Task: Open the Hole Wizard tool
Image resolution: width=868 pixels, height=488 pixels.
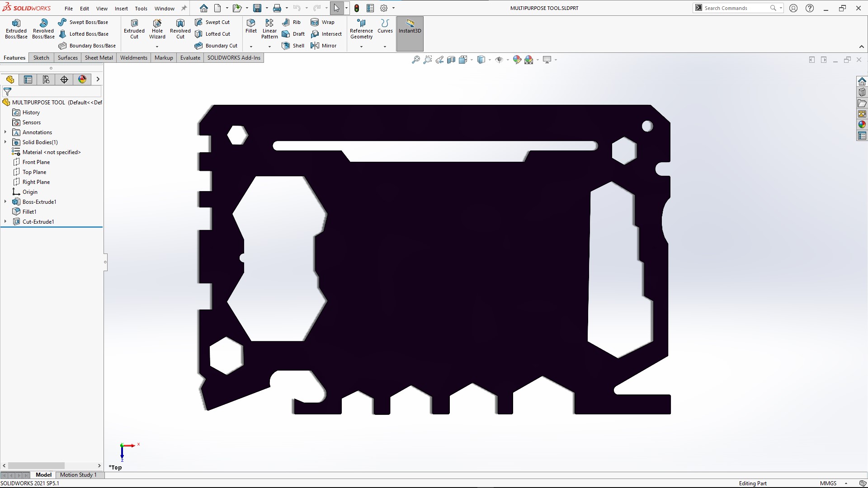Action: pos(157,29)
